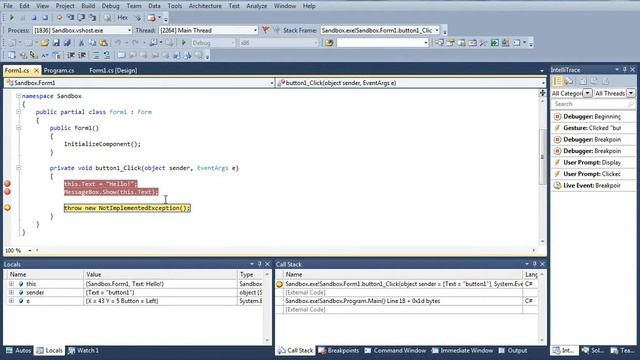Toggle Hex display in debug toolbar
The width and height of the screenshot is (640, 360).
[x=122, y=18]
